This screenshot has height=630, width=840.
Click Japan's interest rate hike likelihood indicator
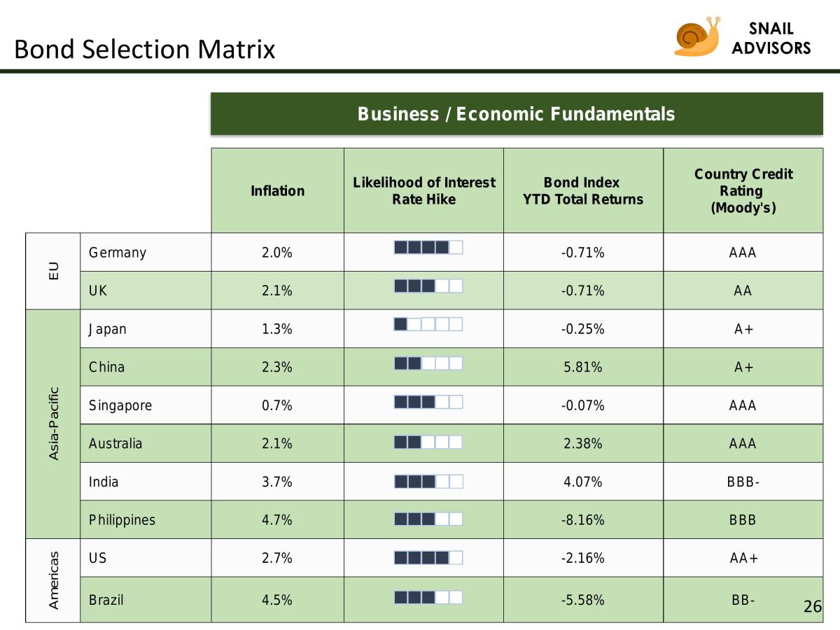(x=428, y=324)
